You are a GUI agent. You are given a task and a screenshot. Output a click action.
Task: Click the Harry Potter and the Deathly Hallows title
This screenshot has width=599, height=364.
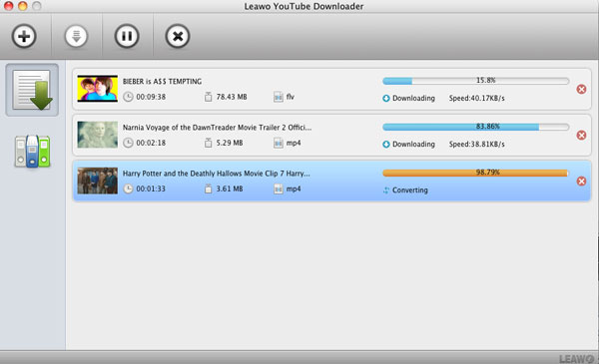point(217,174)
